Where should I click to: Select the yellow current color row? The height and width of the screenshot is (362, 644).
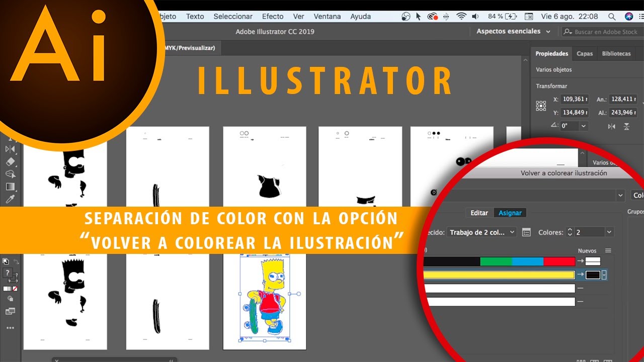tap(499, 275)
